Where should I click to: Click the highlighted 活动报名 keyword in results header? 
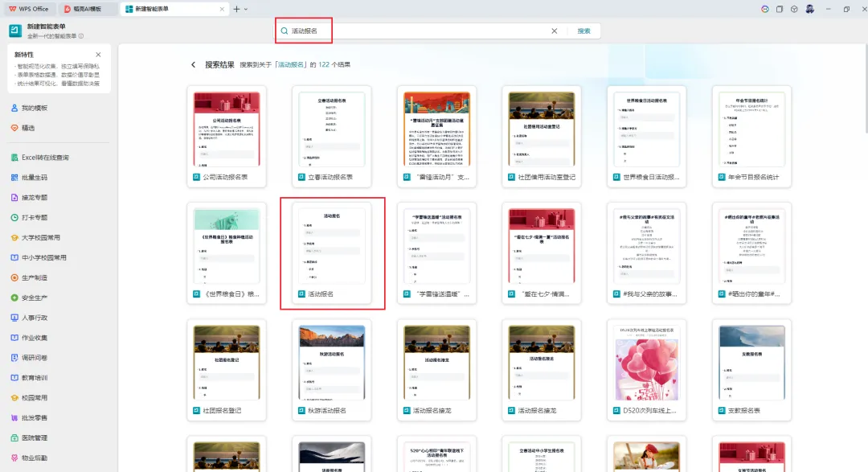pyautogui.click(x=291, y=65)
